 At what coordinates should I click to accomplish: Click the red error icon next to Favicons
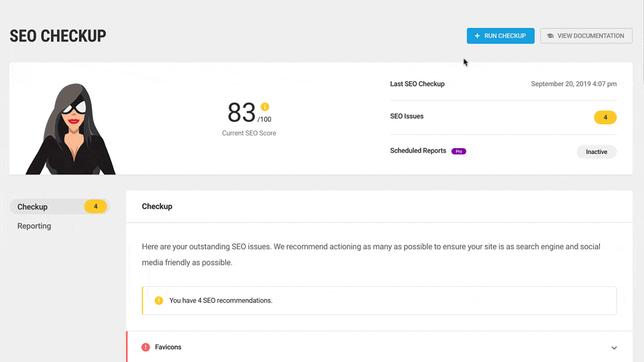tap(146, 347)
